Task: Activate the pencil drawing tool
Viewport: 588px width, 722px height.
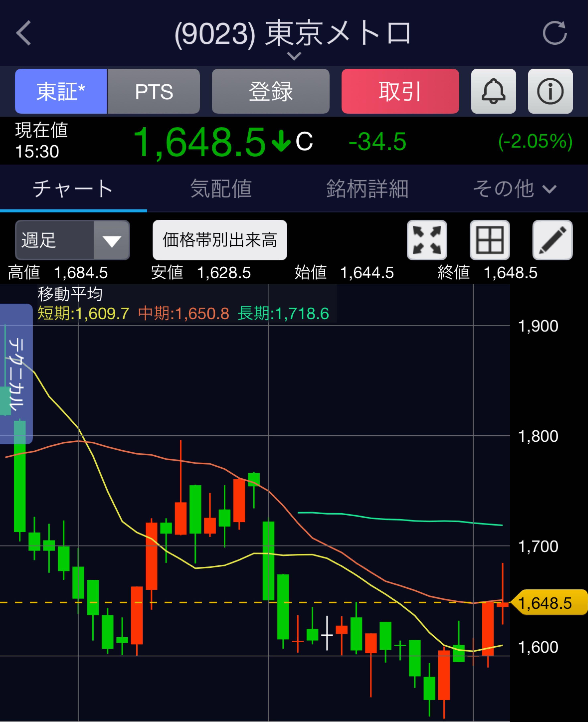Action: [x=552, y=240]
